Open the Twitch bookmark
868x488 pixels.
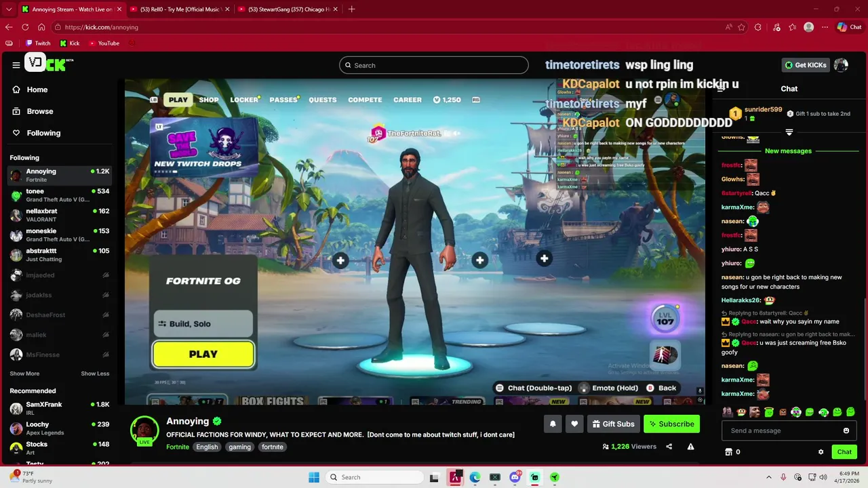point(38,43)
